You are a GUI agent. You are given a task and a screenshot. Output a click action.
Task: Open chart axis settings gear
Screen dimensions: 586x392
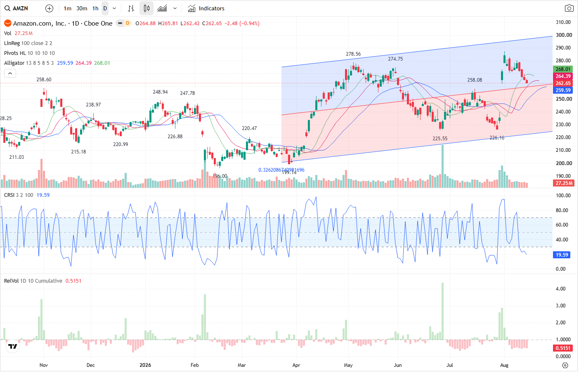565,365
